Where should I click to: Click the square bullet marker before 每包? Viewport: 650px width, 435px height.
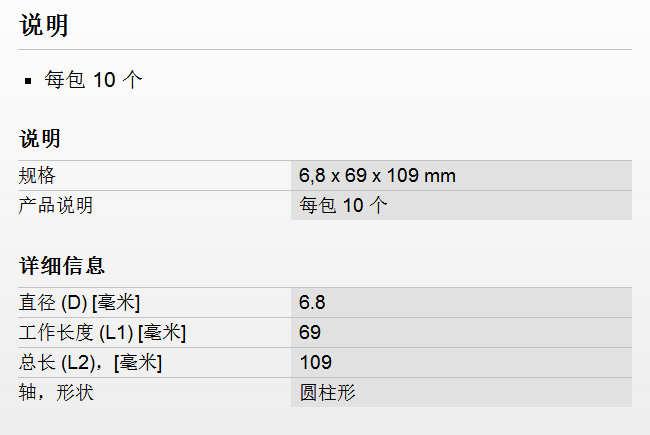pos(29,81)
